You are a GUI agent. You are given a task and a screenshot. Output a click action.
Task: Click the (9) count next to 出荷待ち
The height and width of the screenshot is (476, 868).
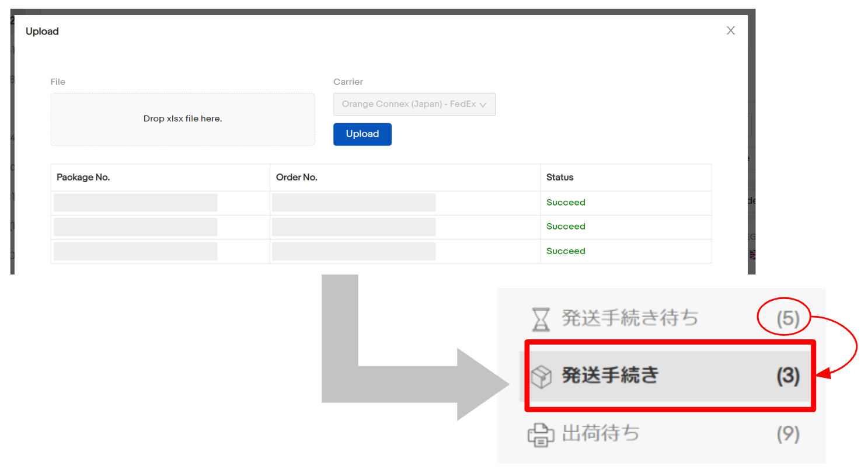pyautogui.click(x=787, y=434)
